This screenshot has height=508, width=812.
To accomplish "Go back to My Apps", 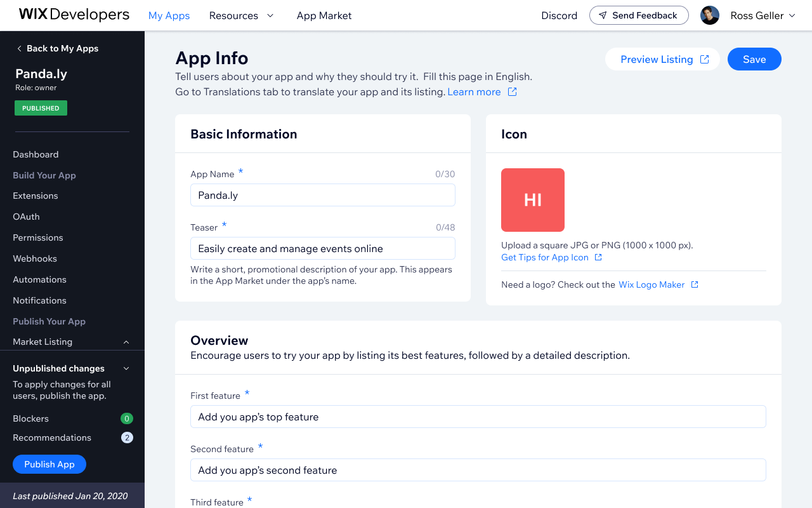I will click(57, 48).
